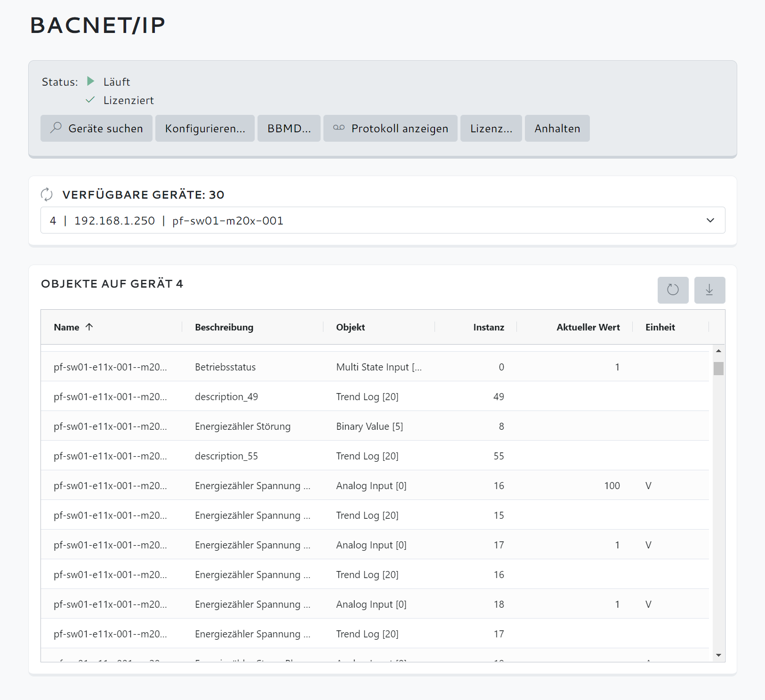Expand the device list chevron
The width and height of the screenshot is (765, 700).
[x=710, y=220]
